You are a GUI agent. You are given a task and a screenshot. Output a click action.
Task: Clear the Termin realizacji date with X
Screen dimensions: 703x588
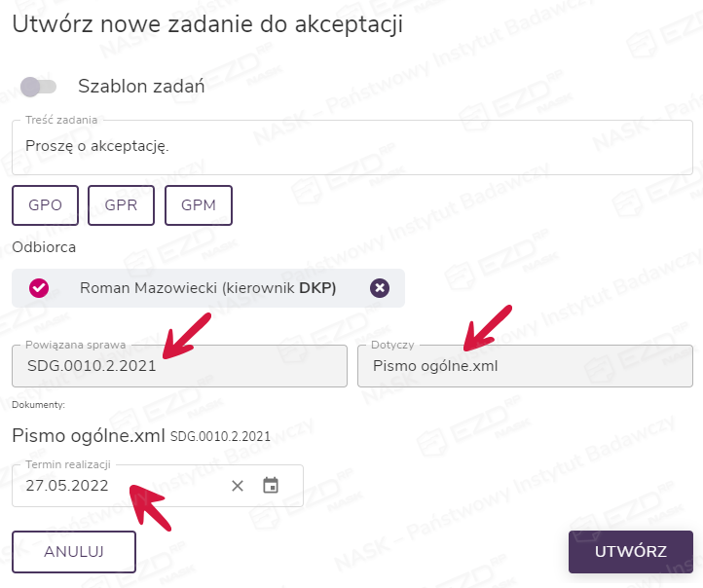pos(238,486)
